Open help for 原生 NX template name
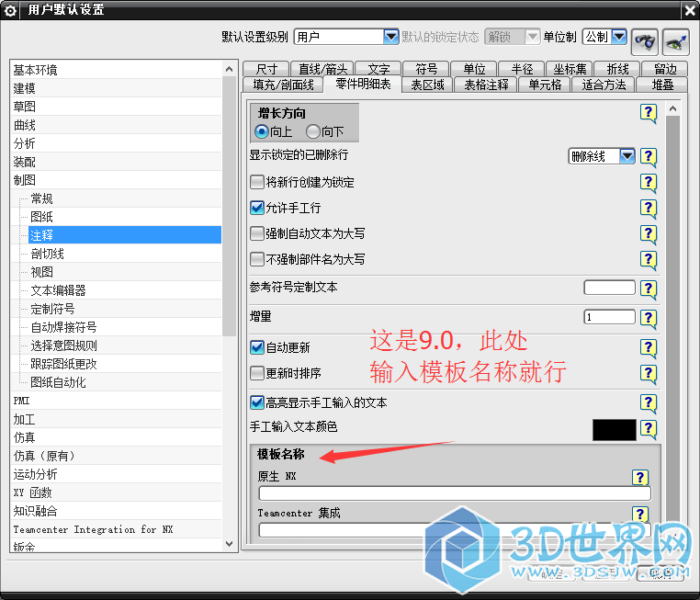The height and width of the screenshot is (600, 700). (x=640, y=478)
